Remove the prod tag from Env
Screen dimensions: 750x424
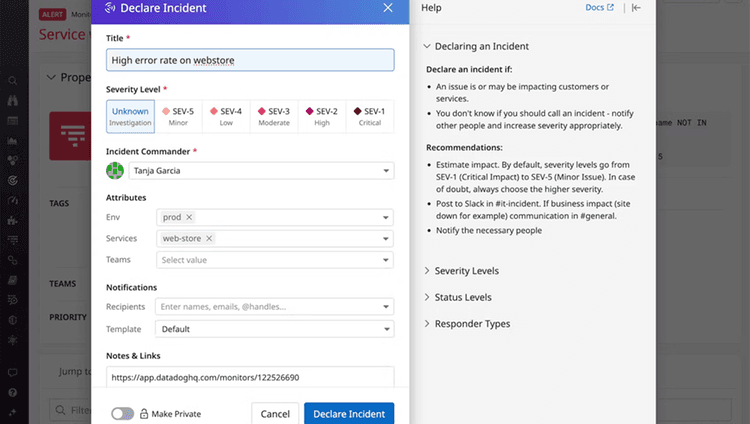(189, 217)
